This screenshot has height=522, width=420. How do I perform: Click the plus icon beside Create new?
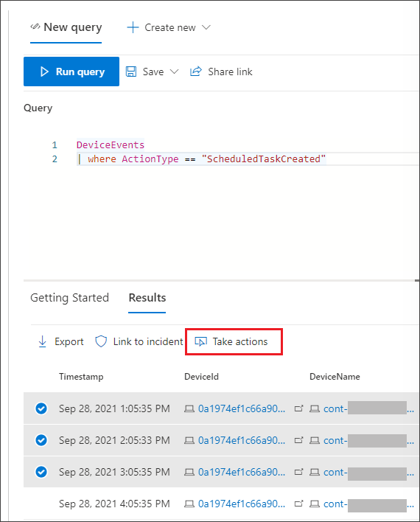[133, 27]
